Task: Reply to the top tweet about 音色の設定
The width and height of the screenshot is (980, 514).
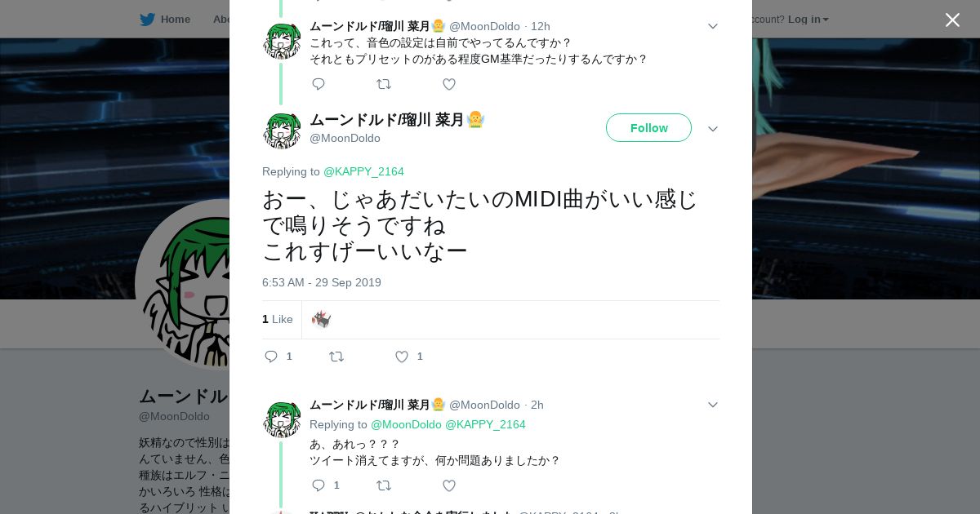Action: pyautogui.click(x=318, y=84)
